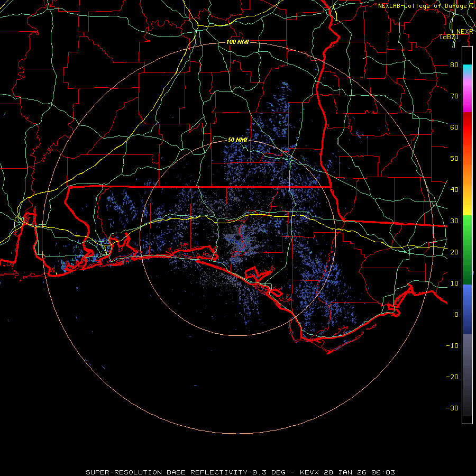Click the 80 value on the dBZ scale
The width and height of the screenshot is (476, 476).
454,65
